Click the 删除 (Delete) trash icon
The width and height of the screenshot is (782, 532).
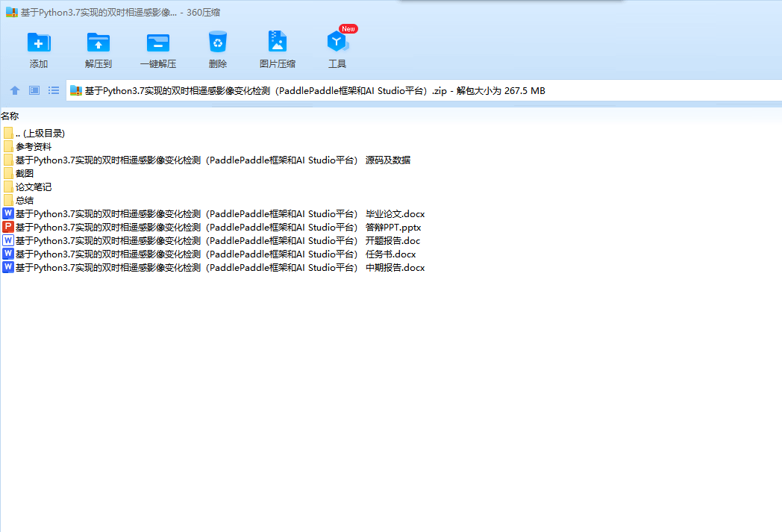coord(218,42)
